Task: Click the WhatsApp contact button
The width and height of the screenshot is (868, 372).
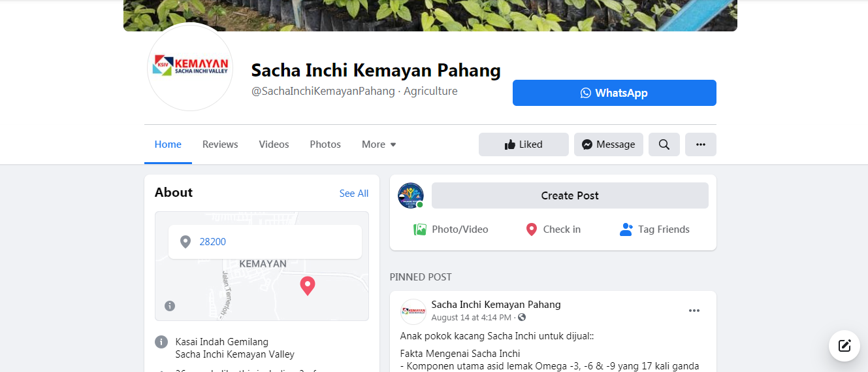Action: pyautogui.click(x=614, y=93)
